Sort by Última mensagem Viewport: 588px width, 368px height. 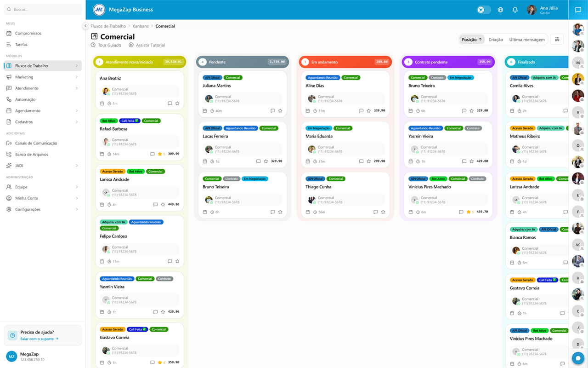click(x=527, y=40)
